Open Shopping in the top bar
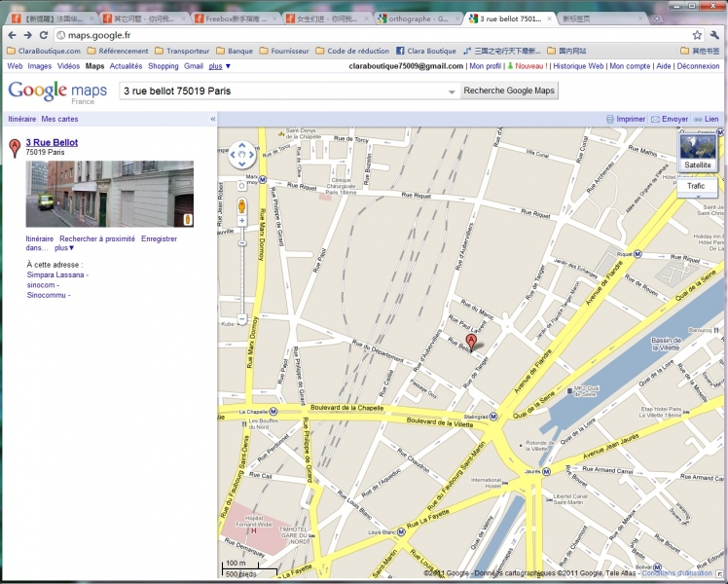The height and width of the screenshot is (584, 728). point(163,66)
